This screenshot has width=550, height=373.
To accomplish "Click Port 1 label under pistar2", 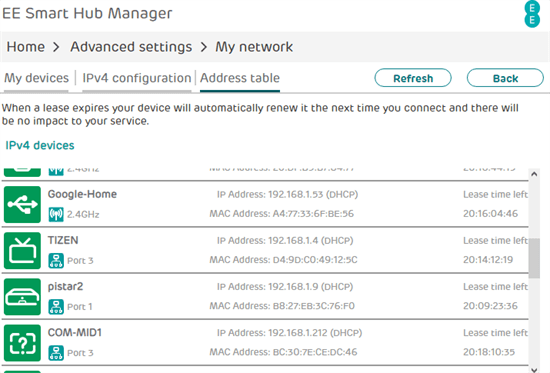I will 80,307.
